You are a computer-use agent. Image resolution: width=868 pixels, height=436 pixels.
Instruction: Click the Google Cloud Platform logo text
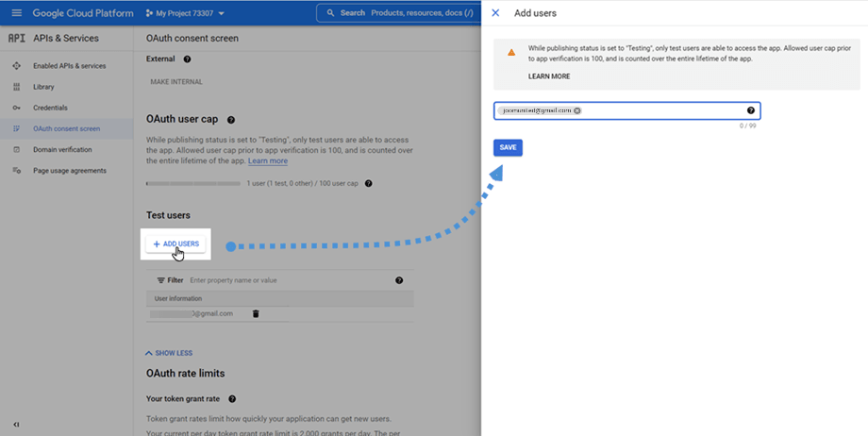point(83,13)
